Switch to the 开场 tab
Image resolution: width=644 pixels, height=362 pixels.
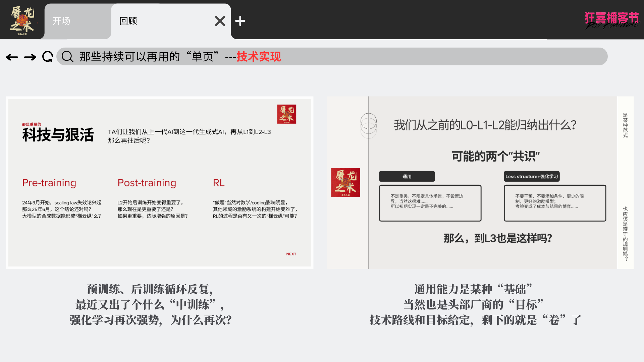[x=62, y=21]
